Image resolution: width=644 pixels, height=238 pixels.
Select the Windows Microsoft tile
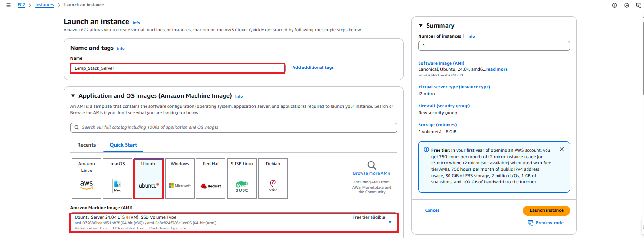[x=180, y=179]
